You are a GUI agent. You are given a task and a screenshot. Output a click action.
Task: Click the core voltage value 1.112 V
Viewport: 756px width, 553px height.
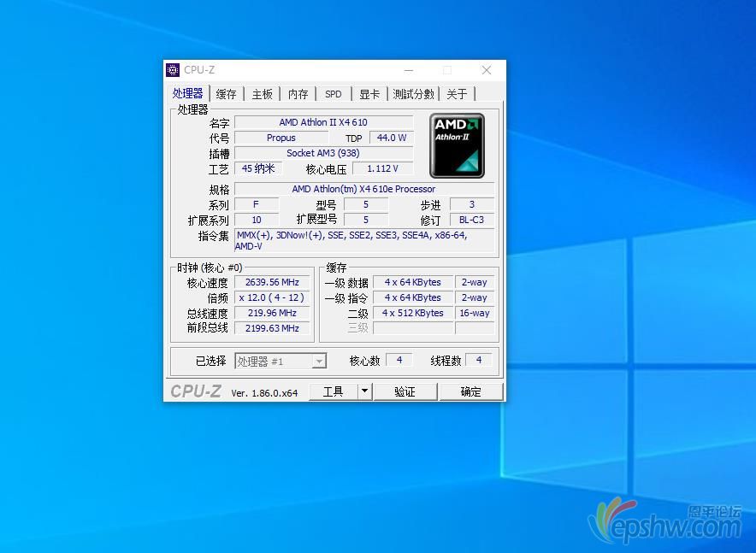point(383,168)
